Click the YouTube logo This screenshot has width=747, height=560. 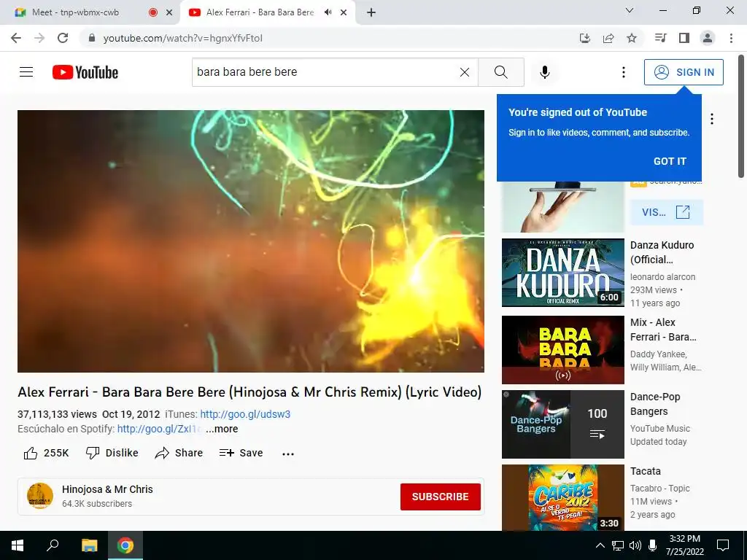[x=85, y=72]
